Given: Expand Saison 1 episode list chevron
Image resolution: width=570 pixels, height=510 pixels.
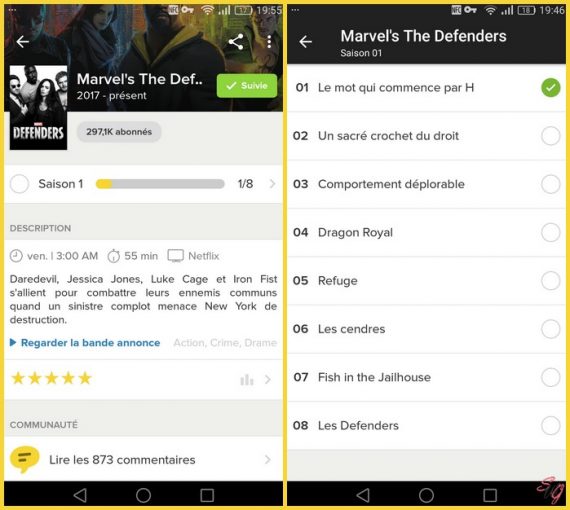Looking at the screenshot, I should tap(272, 184).
